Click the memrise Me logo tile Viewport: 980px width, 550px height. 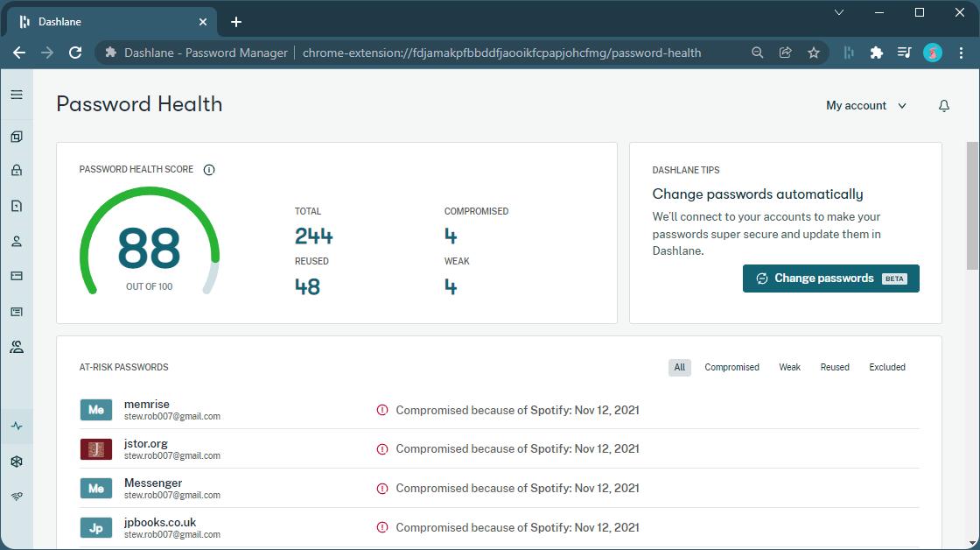pos(96,410)
